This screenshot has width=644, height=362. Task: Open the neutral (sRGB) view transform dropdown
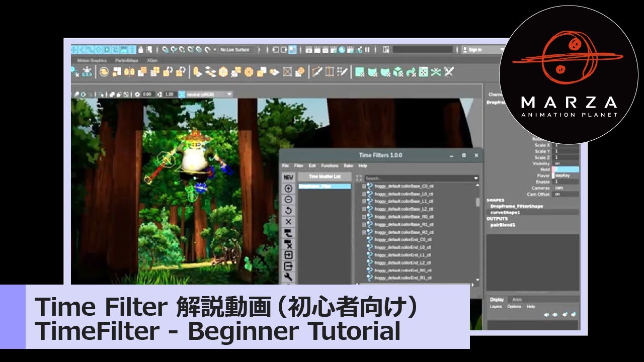pyautogui.click(x=209, y=94)
